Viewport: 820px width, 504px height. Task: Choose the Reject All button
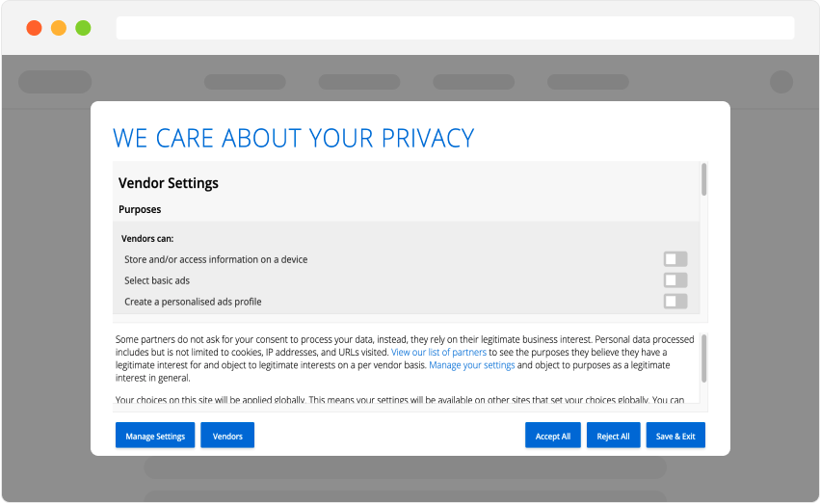pyautogui.click(x=613, y=436)
